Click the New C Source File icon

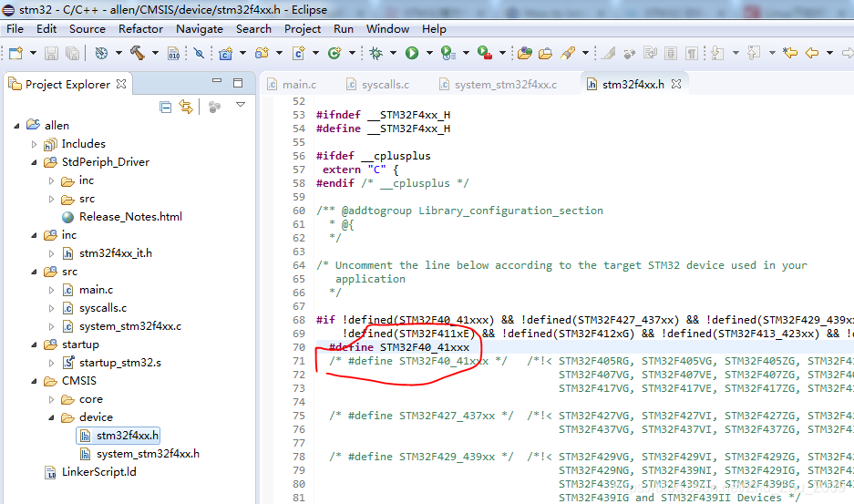(298, 53)
